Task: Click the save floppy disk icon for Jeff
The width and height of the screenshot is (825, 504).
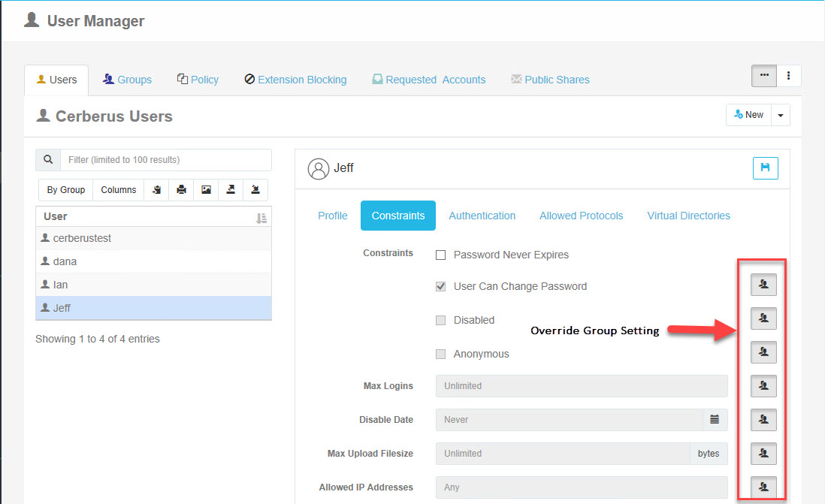Action: 765,168
